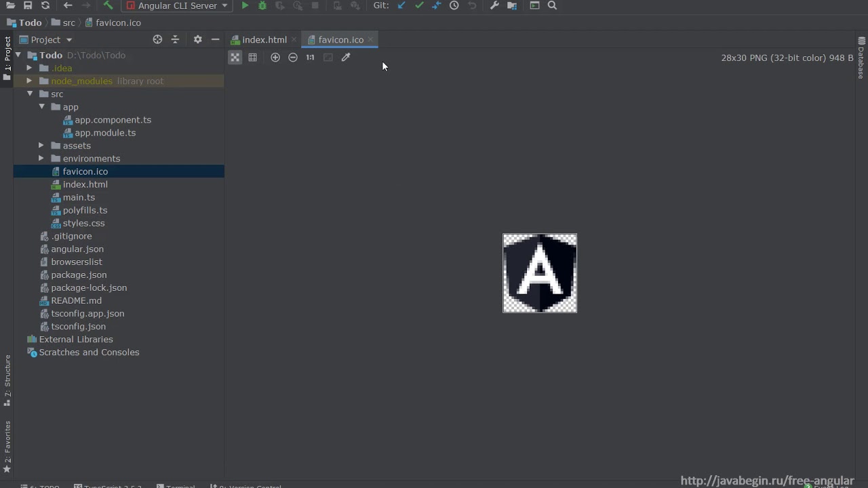Image resolution: width=868 pixels, height=488 pixels.
Task: Update project with the blue Git arrow
Action: (x=401, y=5)
